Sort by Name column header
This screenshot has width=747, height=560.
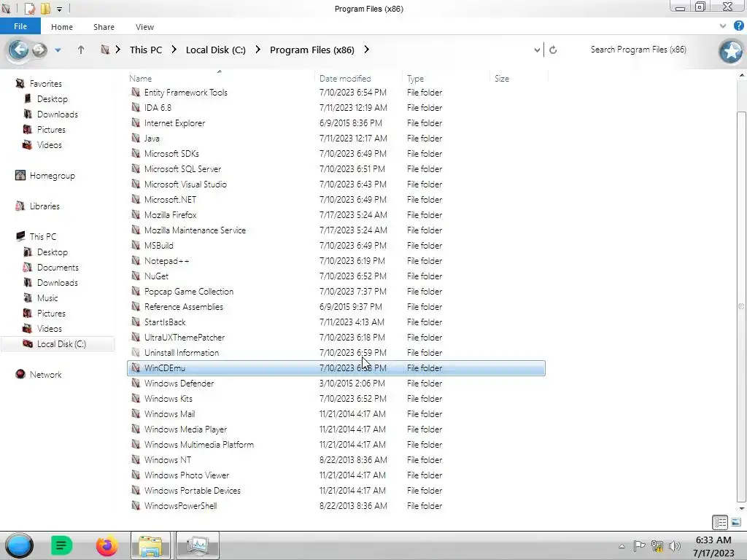click(220, 78)
